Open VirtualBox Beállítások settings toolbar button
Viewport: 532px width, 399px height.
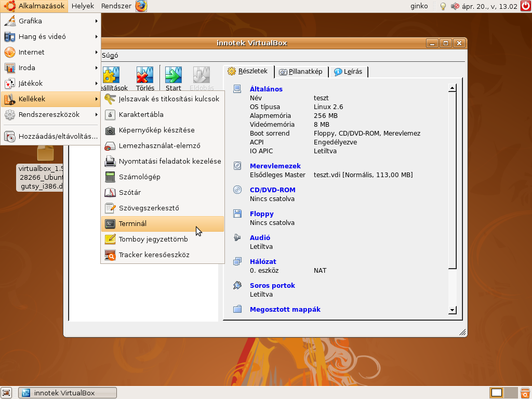coord(115,79)
